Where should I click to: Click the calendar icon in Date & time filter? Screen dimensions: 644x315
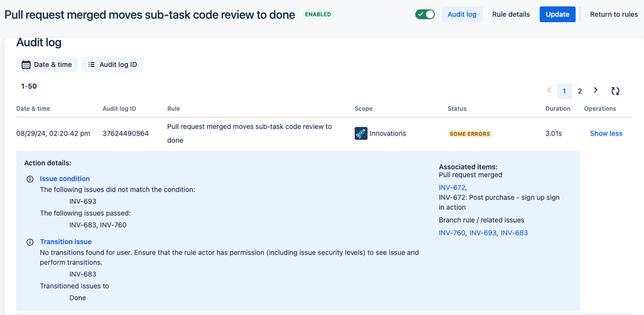(26, 65)
